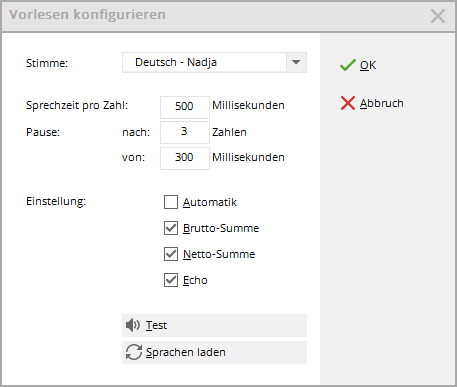Toggle the Echo checkbox off
Image resolution: width=457 pixels, height=387 pixels.
point(171,280)
